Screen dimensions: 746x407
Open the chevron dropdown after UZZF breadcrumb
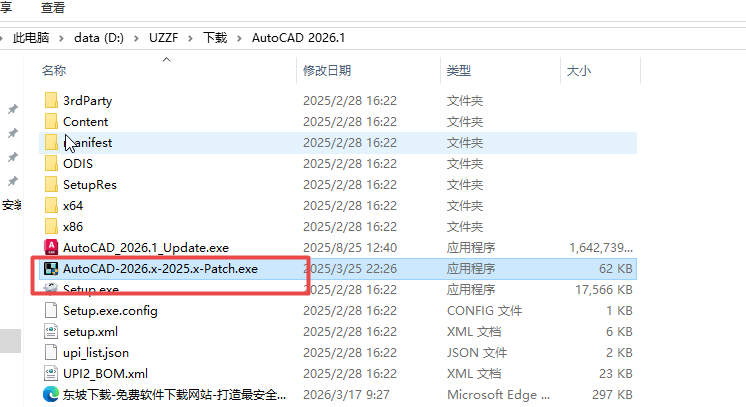click(191, 38)
